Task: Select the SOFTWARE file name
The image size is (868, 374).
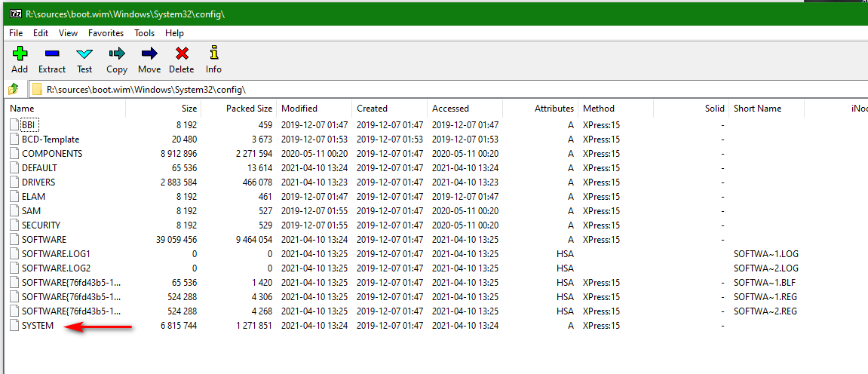Action: pyautogui.click(x=44, y=240)
